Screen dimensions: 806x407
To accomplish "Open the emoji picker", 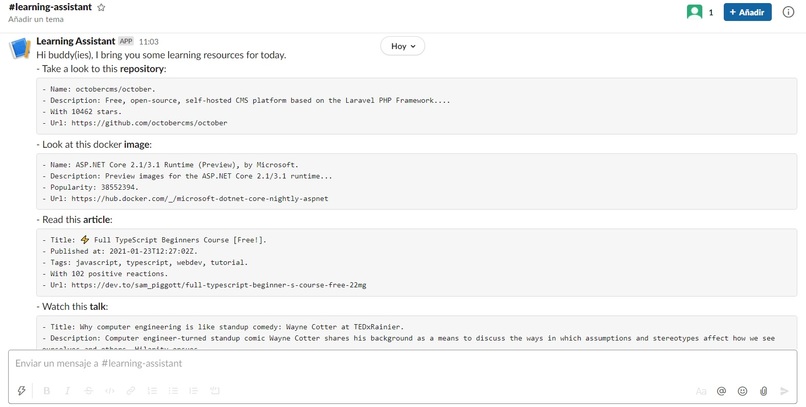I will click(742, 391).
